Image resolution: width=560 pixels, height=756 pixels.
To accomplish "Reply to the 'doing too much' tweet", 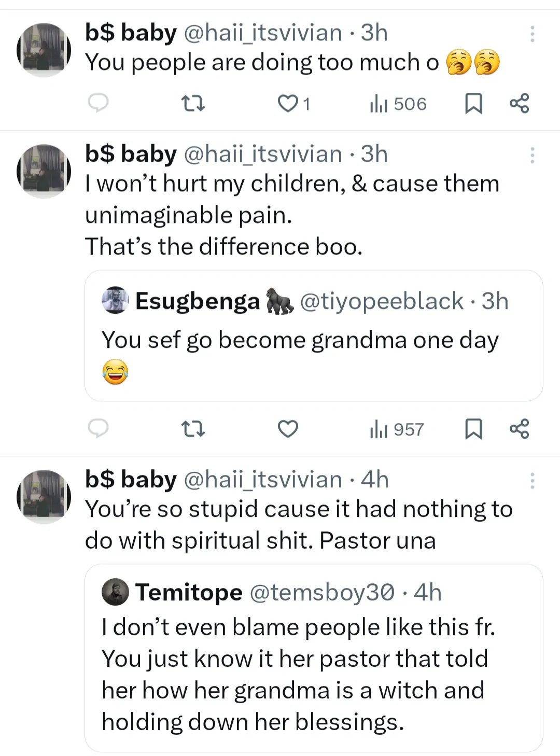I will pos(98,103).
